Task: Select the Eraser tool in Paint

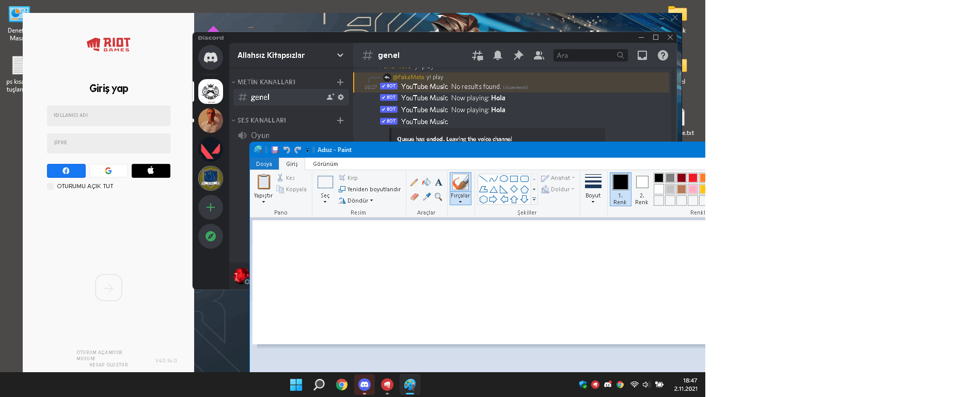Action: [414, 196]
